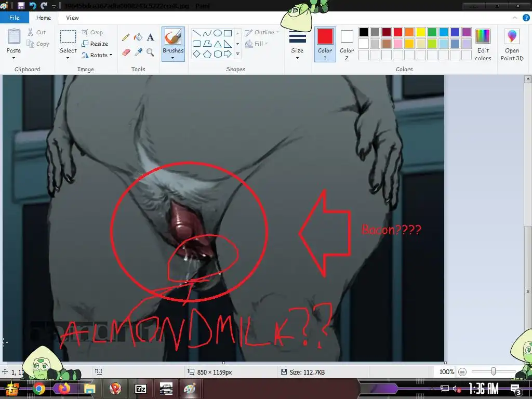Pick the Eraser tool

coord(126,52)
